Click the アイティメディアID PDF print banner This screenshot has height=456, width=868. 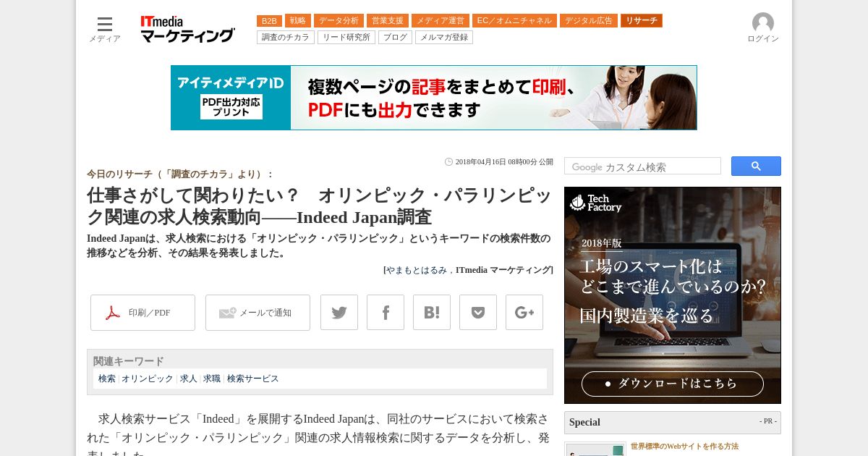(434, 98)
